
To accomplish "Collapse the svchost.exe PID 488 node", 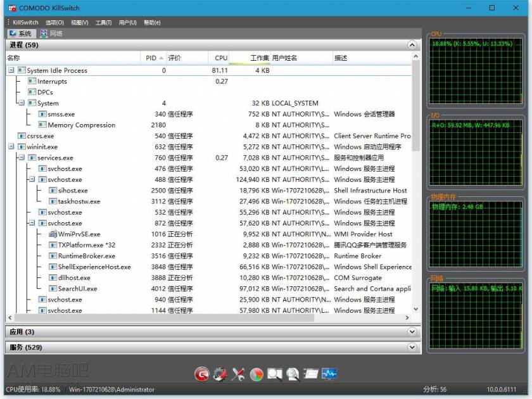I will 32,179.
